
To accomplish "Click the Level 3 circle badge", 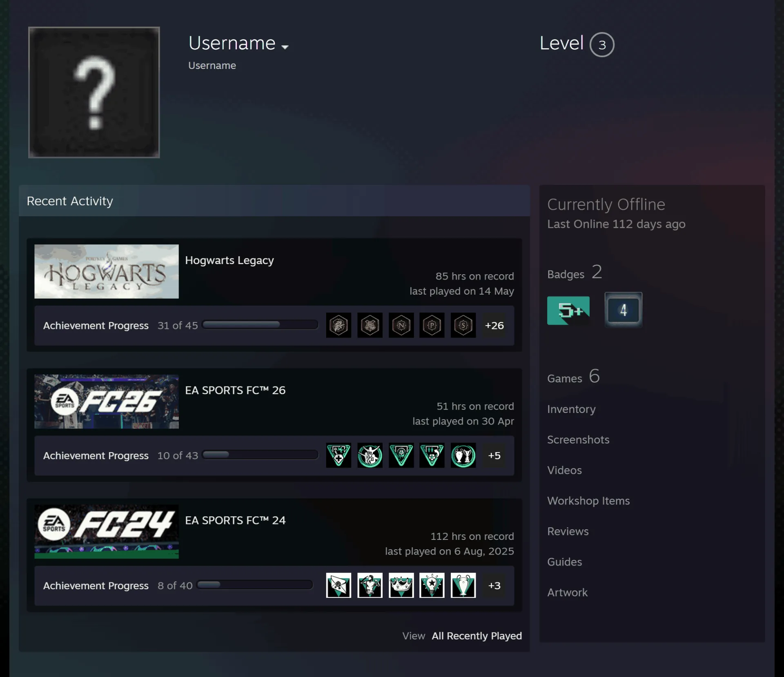I will 601,44.
